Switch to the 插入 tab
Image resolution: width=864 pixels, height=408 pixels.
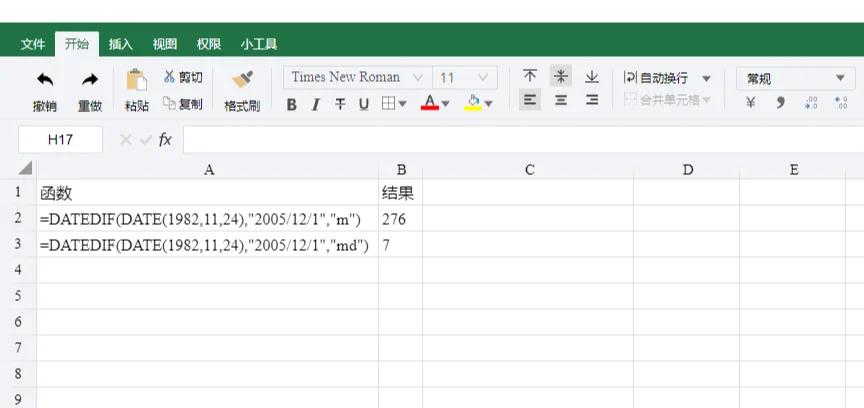click(x=121, y=44)
